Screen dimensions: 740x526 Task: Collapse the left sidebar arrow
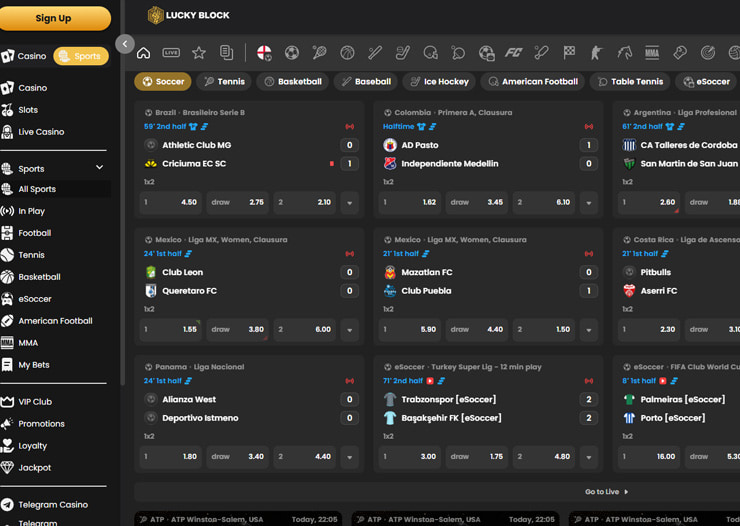click(124, 44)
